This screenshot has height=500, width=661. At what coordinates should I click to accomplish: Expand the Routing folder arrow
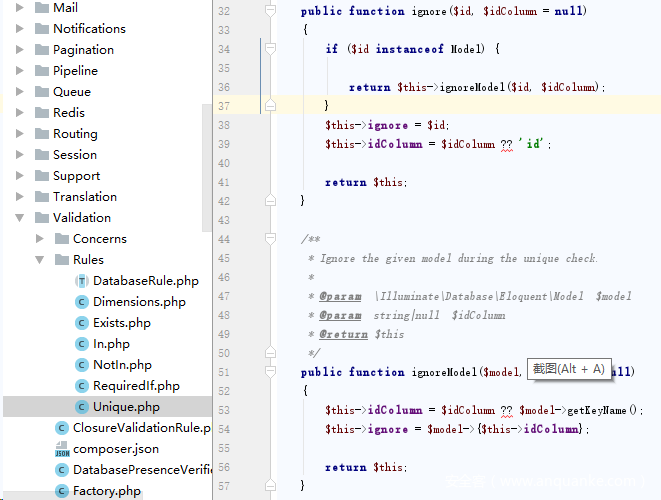(x=19, y=134)
